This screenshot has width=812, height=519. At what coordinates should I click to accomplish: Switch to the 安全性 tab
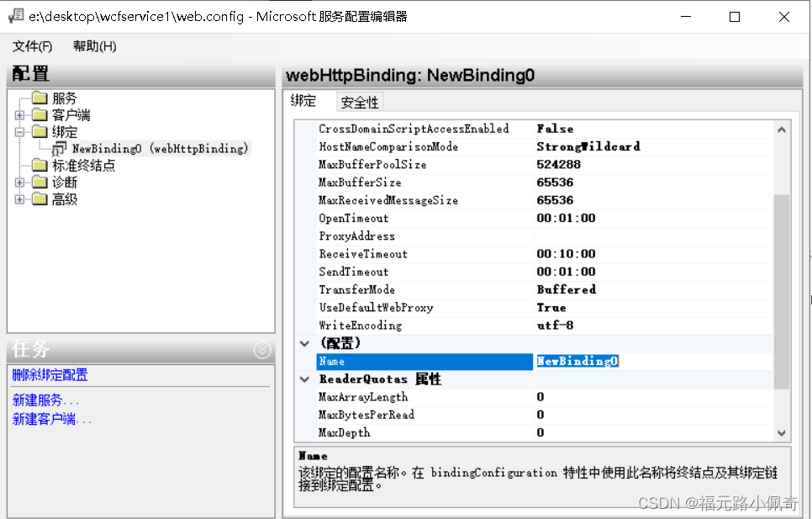point(360,102)
